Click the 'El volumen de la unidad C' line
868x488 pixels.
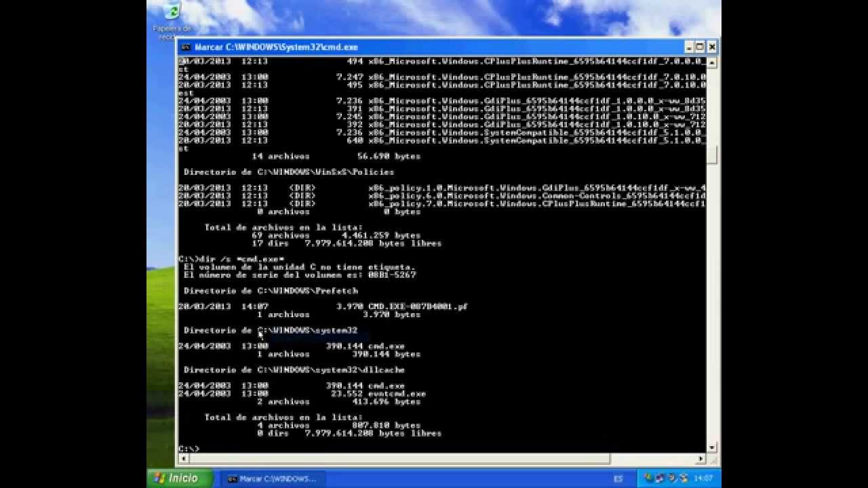pos(300,267)
